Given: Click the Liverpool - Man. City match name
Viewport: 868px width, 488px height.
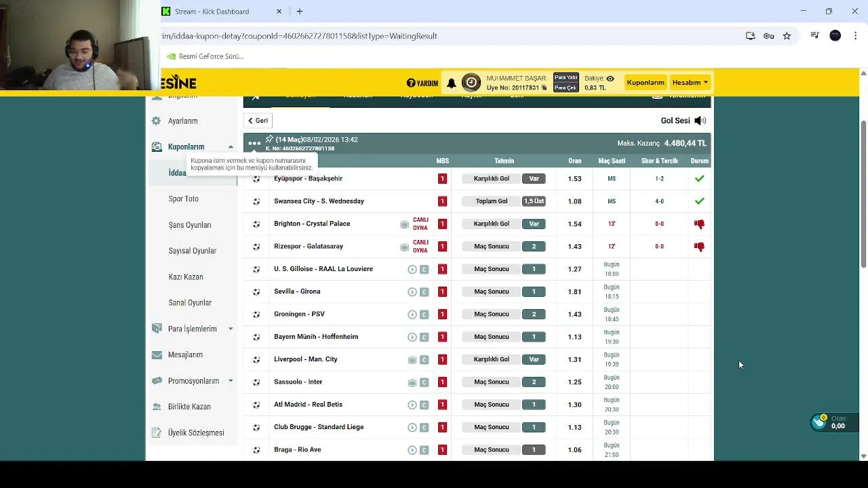Looking at the screenshot, I should pos(306,359).
